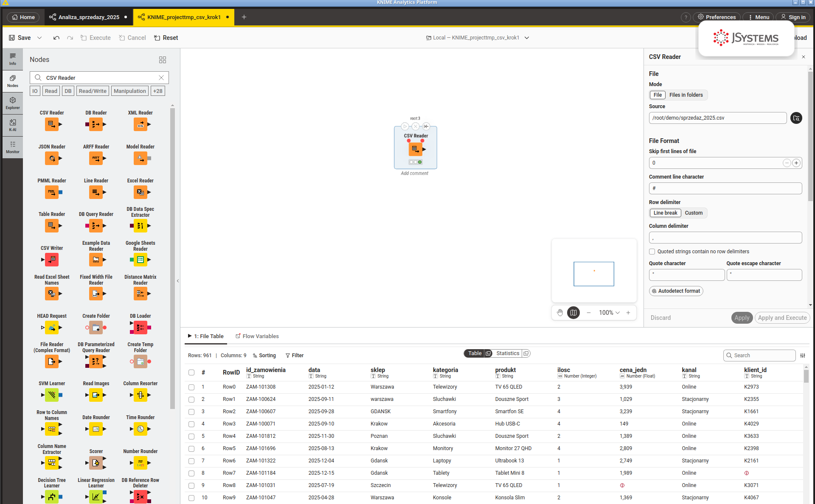Open the Sorting options

click(264, 356)
